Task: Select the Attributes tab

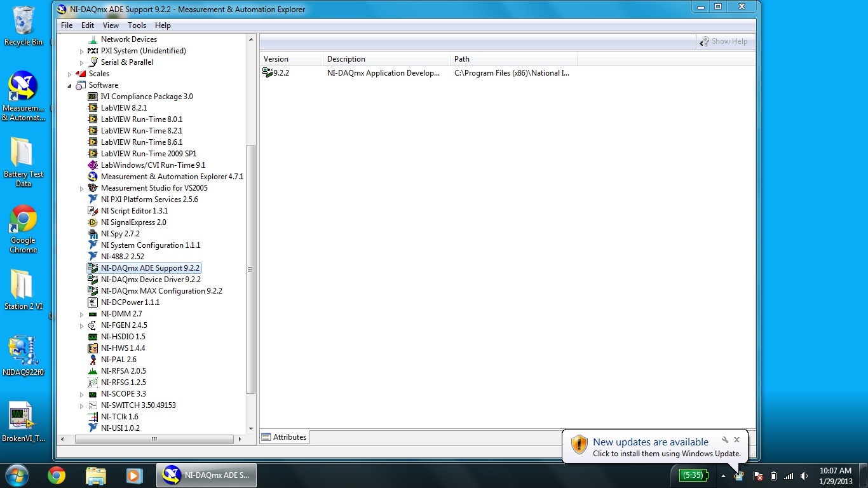Action: pyautogui.click(x=284, y=437)
